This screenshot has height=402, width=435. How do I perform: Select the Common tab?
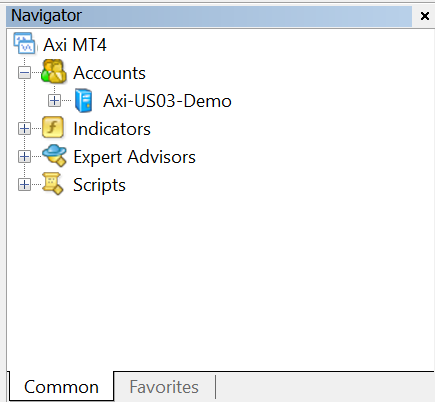61,387
